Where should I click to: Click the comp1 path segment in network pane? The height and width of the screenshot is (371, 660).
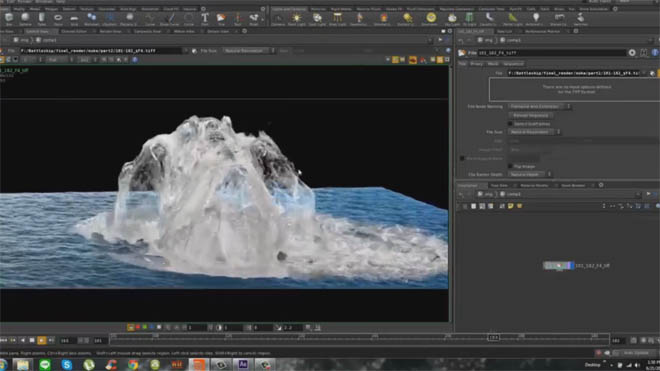click(x=511, y=194)
